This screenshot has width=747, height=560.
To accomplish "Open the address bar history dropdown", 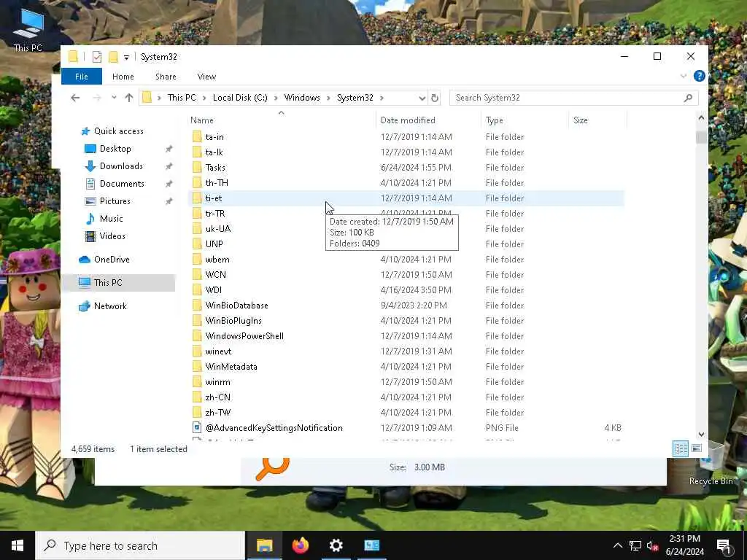I will coord(422,98).
